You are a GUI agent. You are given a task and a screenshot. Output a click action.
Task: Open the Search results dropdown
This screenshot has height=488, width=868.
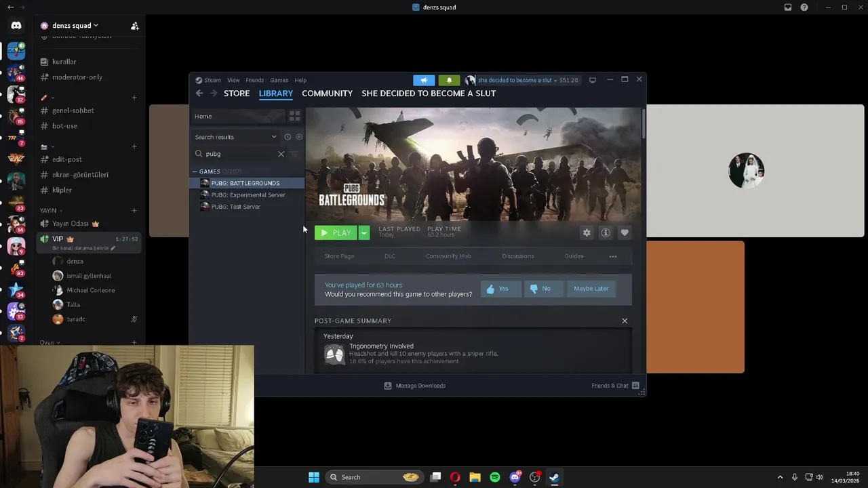point(235,137)
